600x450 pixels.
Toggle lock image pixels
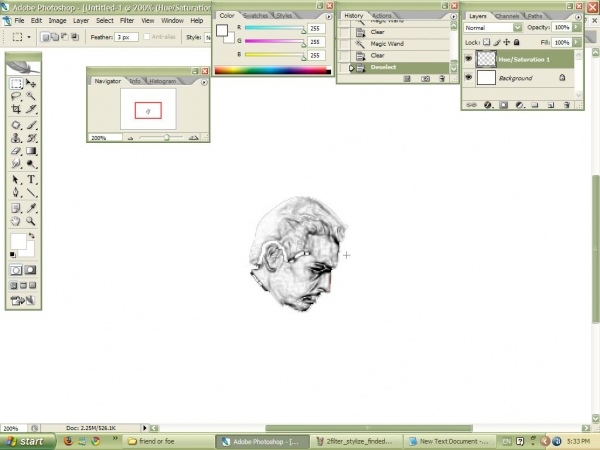(497, 42)
